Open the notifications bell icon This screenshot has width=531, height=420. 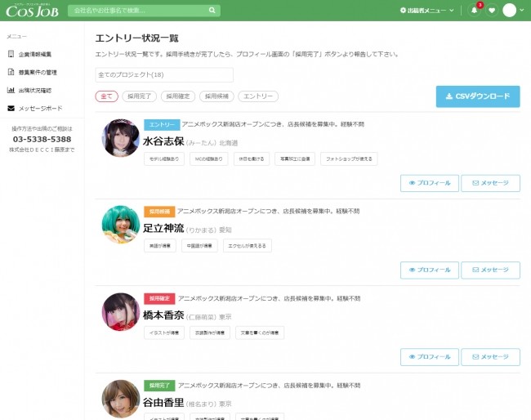tap(475, 11)
